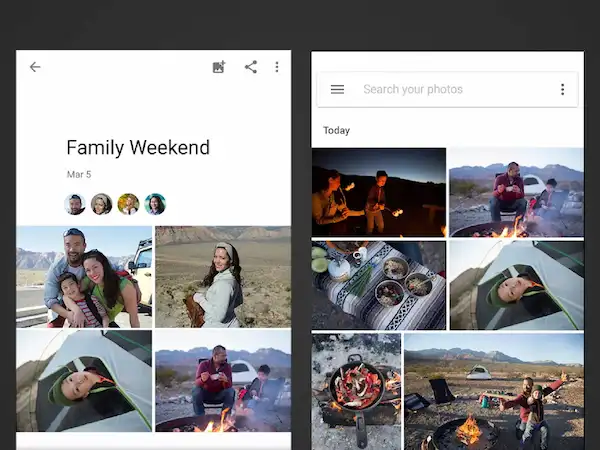This screenshot has width=600, height=450.
Task: Open the photo of the skillet cooking over the fire
Action: pyautogui.click(x=356, y=391)
